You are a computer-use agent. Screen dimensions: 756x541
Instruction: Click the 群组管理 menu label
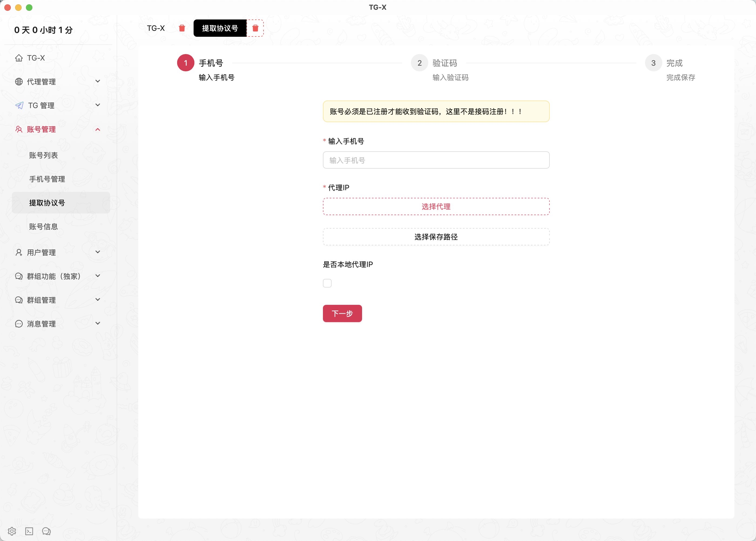[41, 300]
